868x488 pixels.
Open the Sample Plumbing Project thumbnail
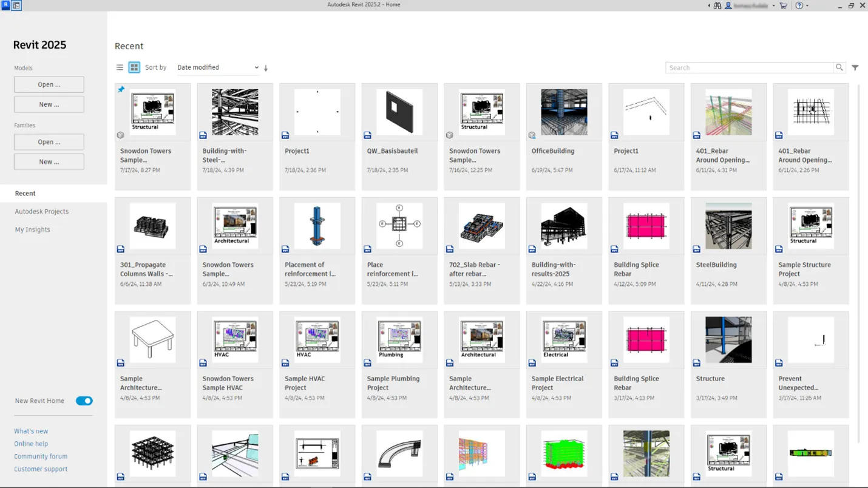(399, 340)
